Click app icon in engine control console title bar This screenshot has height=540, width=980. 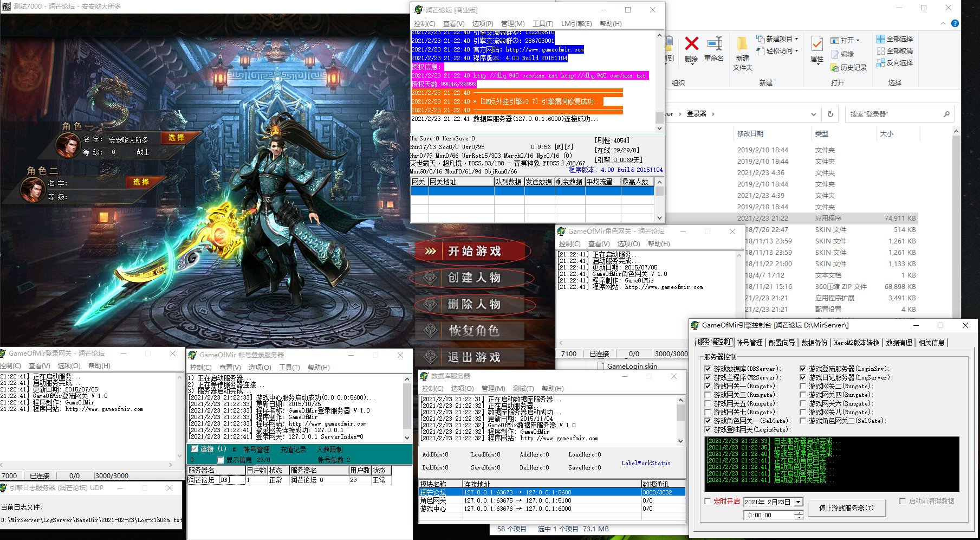(695, 325)
